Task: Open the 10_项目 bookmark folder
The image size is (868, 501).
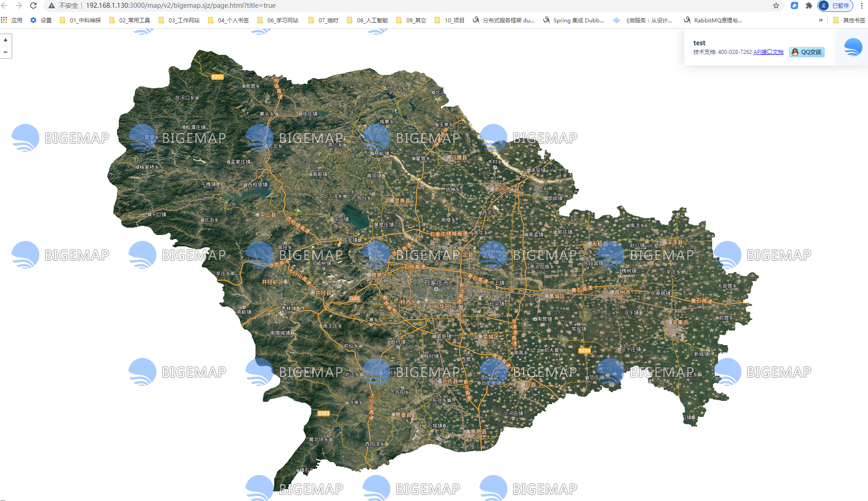Action: point(450,20)
